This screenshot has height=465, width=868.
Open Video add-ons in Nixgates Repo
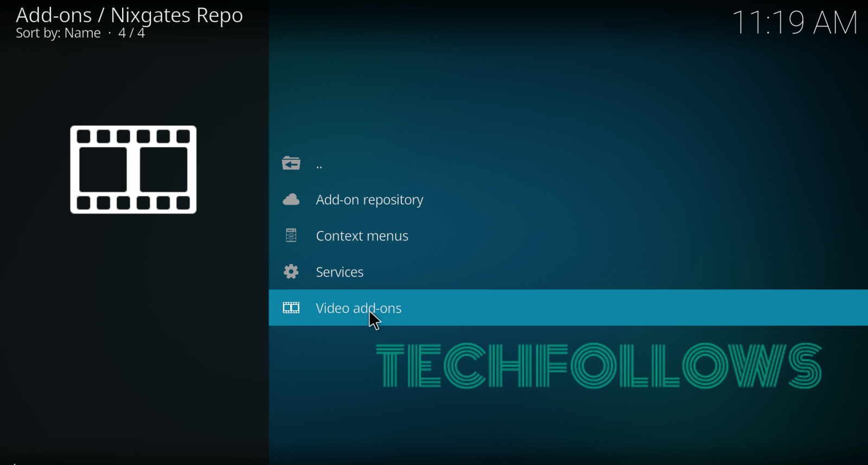(x=568, y=308)
